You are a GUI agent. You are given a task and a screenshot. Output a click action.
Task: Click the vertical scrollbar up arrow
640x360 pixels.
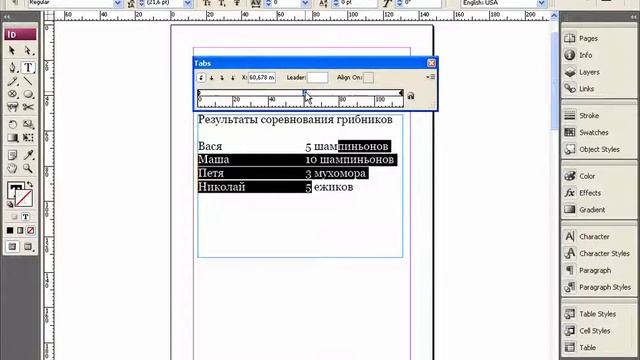coord(554,16)
